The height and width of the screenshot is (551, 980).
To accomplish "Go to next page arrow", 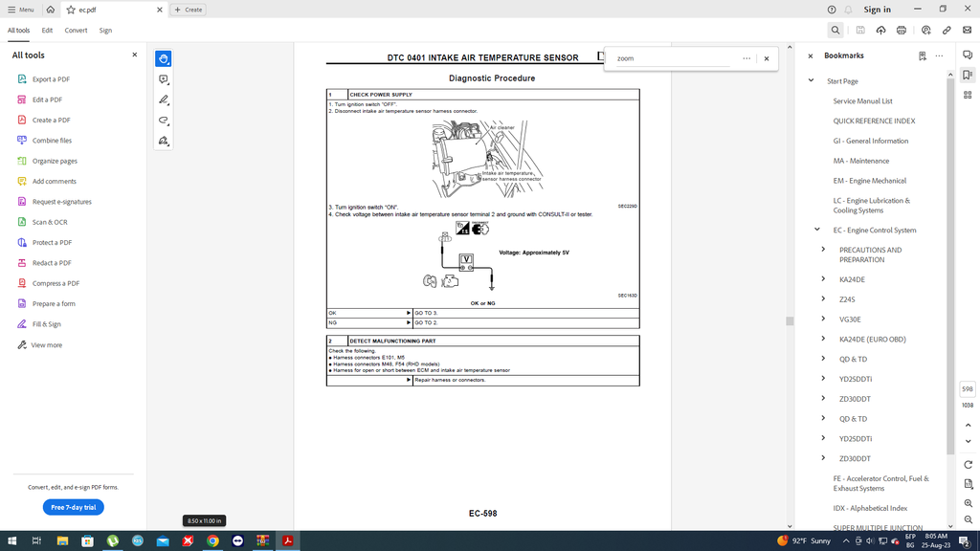I will 969,441.
